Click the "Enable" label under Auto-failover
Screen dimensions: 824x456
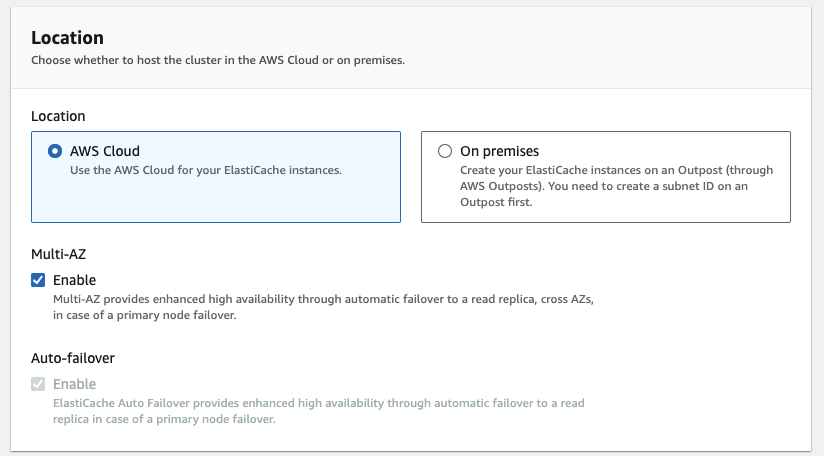[75, 384]
